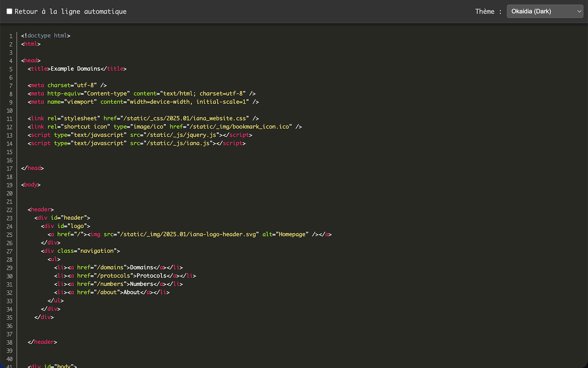588x368 pixels.
Task: Click the iana_website.css href value
Action: [185, 118]
